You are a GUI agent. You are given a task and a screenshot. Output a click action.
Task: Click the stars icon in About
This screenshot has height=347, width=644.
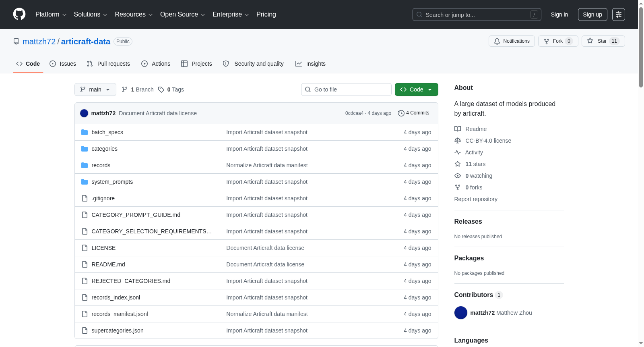(458, 164)
